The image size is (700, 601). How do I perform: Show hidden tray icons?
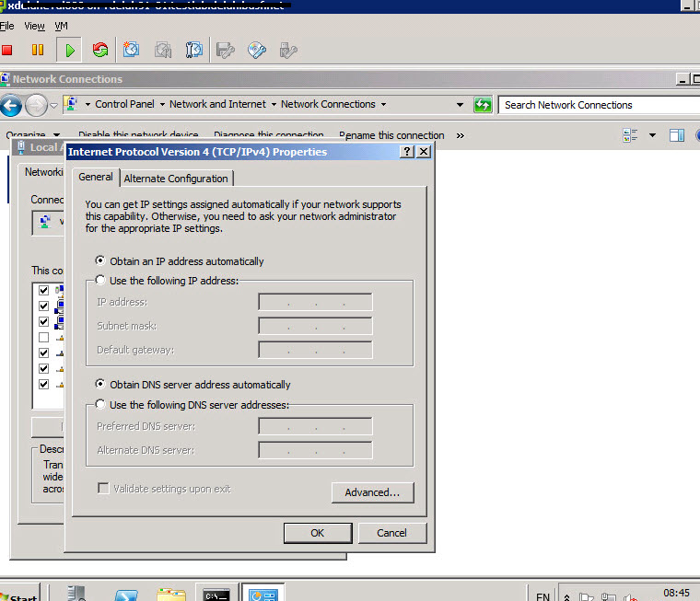567,597
